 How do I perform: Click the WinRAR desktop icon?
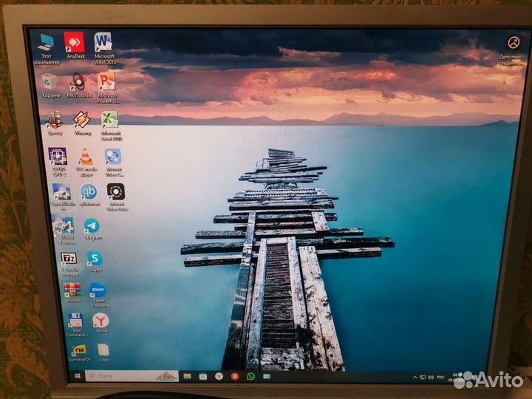point(72,290)
